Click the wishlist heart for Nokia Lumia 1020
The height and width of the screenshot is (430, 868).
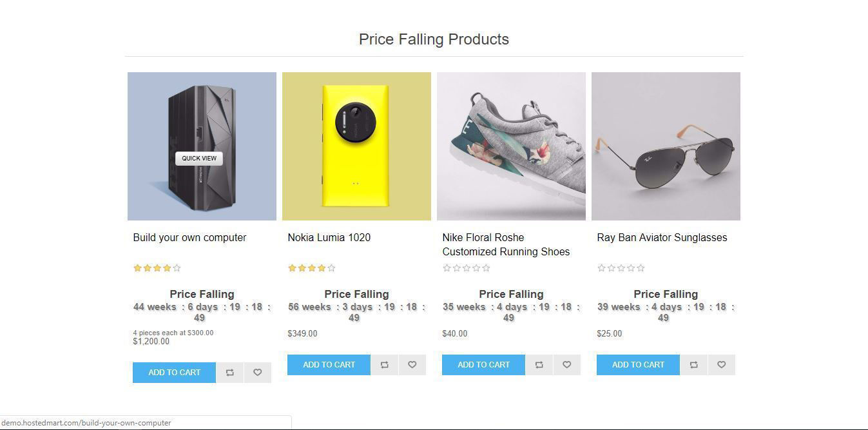click(x=412, y=364)
